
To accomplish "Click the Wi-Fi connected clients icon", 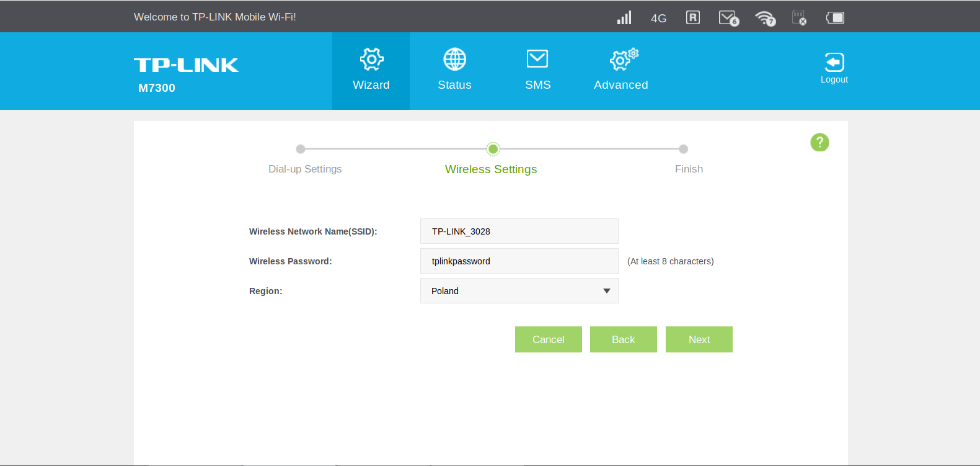I will coord(766,18).
